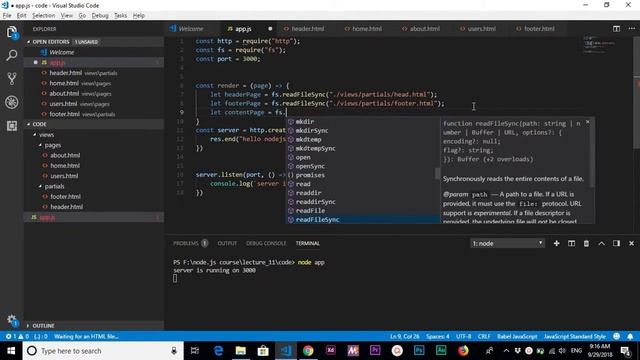Screen dimensions: 640x360
Task: Open Task View from taskbar
Action: pyautogui.click(x=195, y=351)
